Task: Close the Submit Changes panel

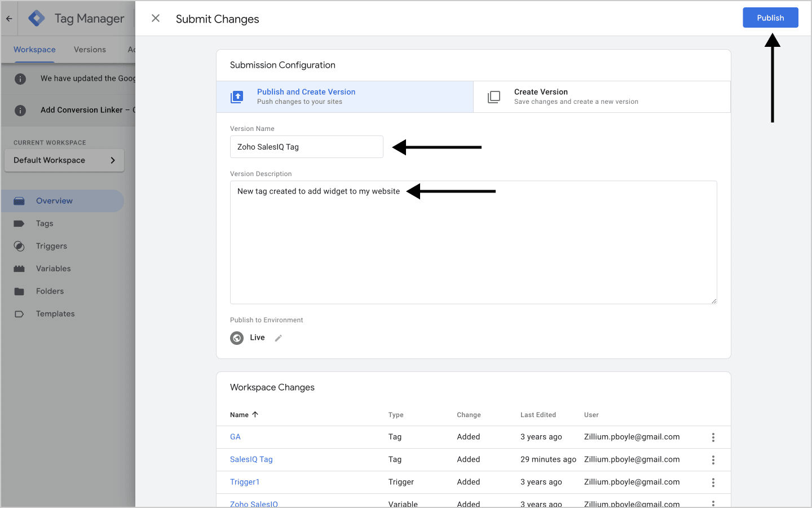Action: (x=156, y=19)
